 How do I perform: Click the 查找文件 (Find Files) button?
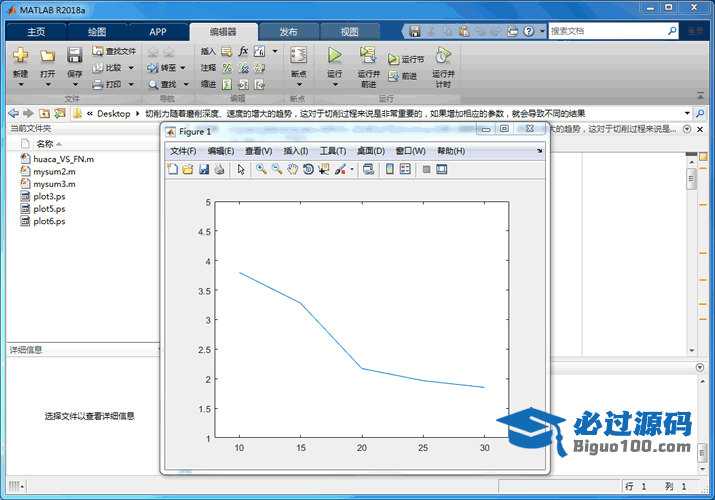point(114,51)
